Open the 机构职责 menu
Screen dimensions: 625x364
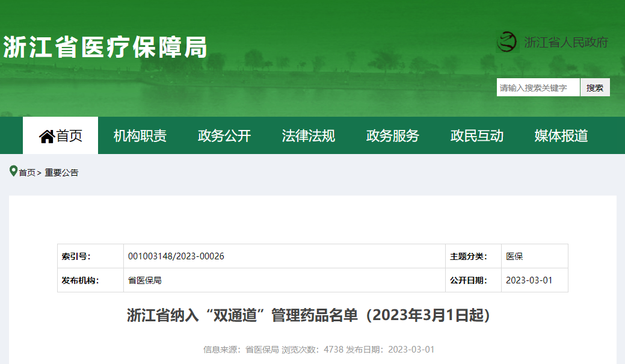click(140, 135)
